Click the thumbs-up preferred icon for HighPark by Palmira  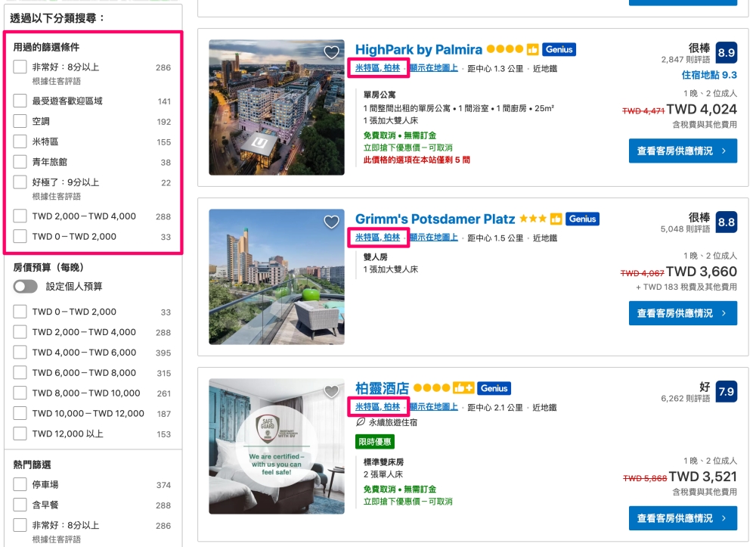pos(532,49)
